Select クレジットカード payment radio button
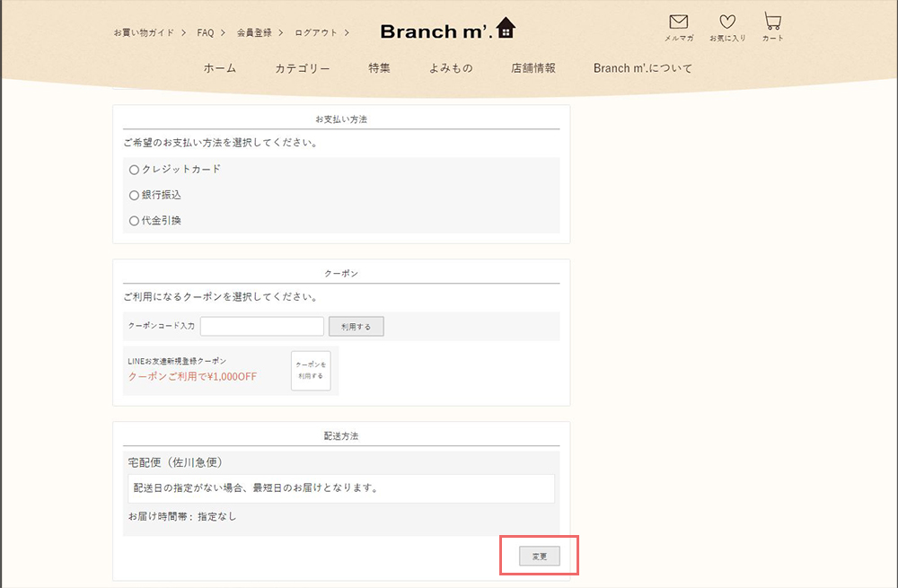Image resolution: width=898 pixels, height=588 pixels. [x=135, y=169]
